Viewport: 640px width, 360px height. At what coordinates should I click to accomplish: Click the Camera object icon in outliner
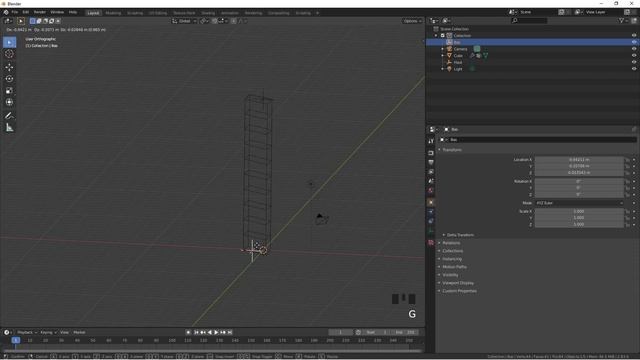449,49
